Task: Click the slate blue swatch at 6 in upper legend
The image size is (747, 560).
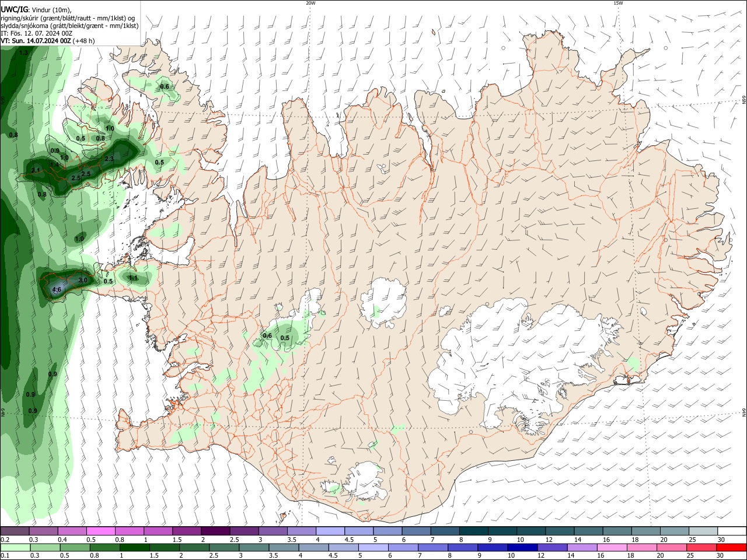Action: click(x=417, y=531)
